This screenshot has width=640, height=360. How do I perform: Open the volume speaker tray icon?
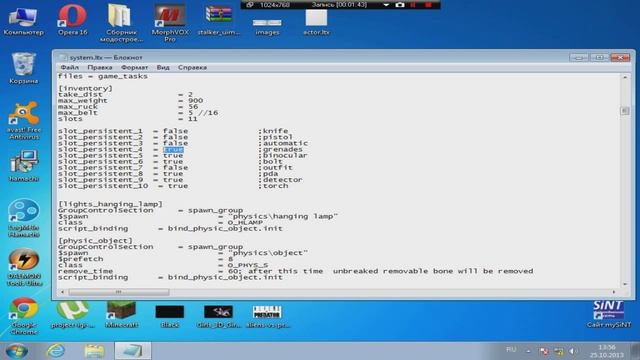pyautogui.click(x=573, y=351)
